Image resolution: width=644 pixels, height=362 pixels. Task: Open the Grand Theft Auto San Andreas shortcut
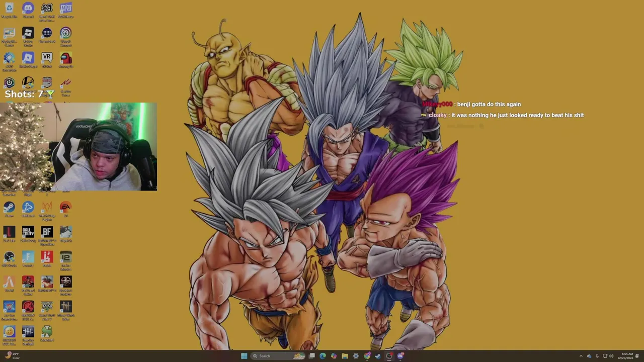47,11
